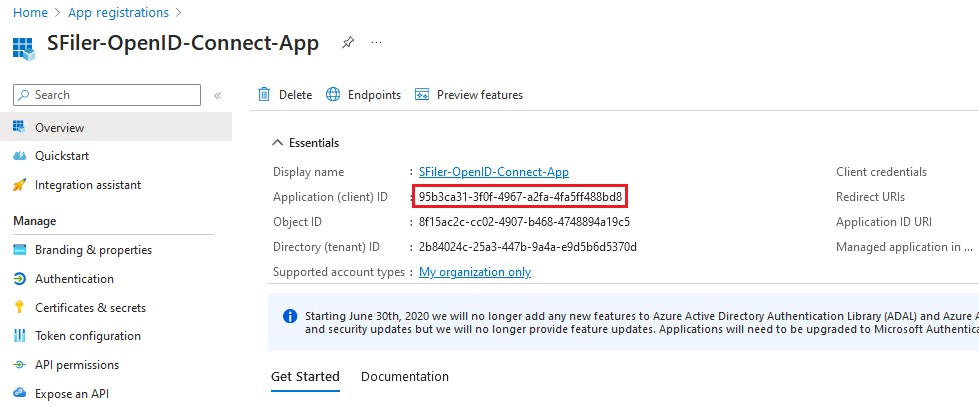Screen dimensions: 979x408
Task: Click the Expose an API cloud icon
Action: (19, 393)
